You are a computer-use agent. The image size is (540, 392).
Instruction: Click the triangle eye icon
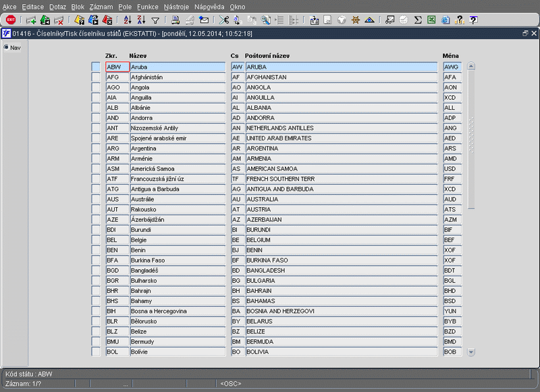coord(369,20)
